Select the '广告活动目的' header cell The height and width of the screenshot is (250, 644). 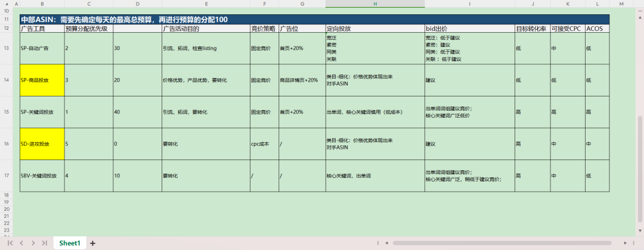tap(206, 29)
